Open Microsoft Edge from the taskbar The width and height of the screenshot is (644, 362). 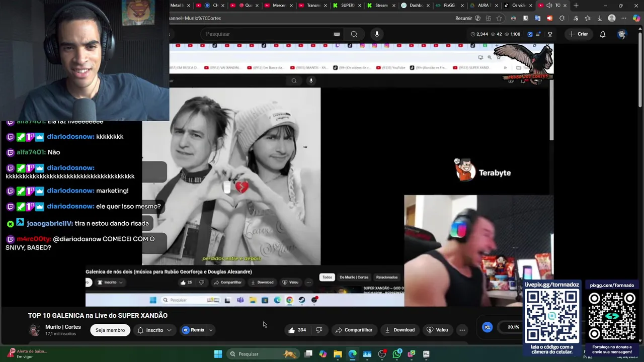pos(352,354)
